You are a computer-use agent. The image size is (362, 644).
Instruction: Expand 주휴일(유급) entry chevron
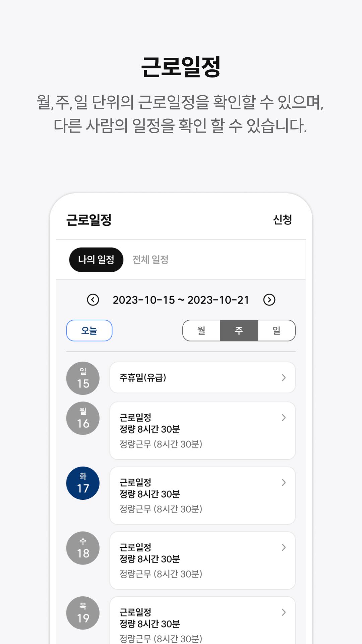(284, 378)
